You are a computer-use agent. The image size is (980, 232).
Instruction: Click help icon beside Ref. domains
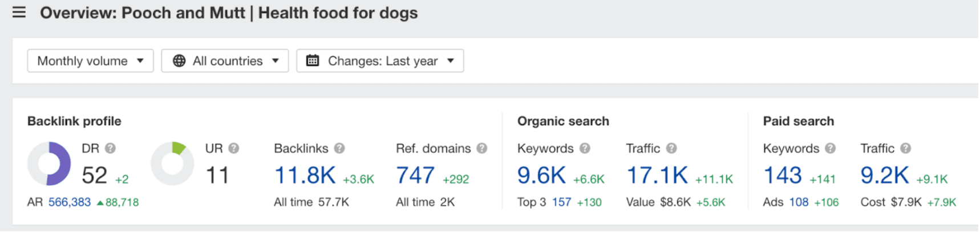[482, 149]
